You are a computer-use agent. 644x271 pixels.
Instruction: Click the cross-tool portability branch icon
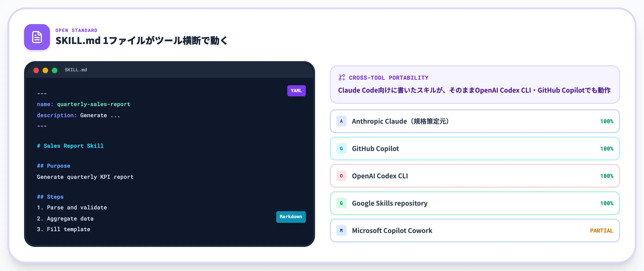(x=342, y=78)
